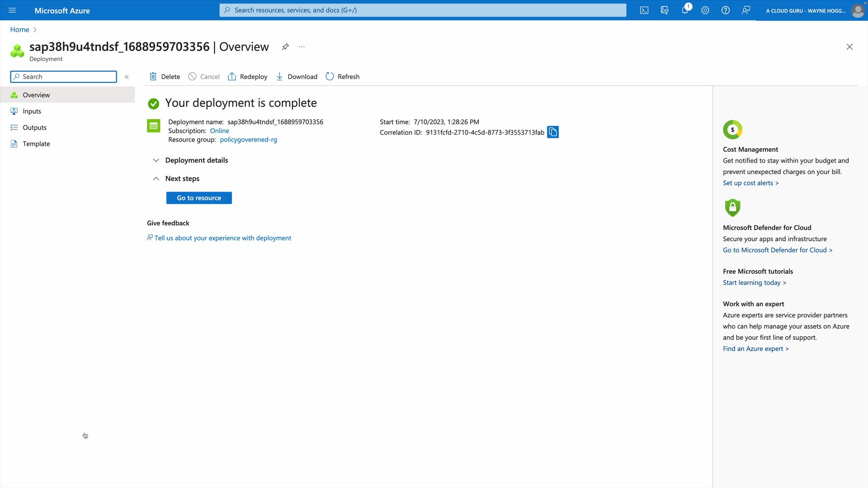Open the feedback icon in top bar
The image size is (868, 488).
[x=746, y=10]
